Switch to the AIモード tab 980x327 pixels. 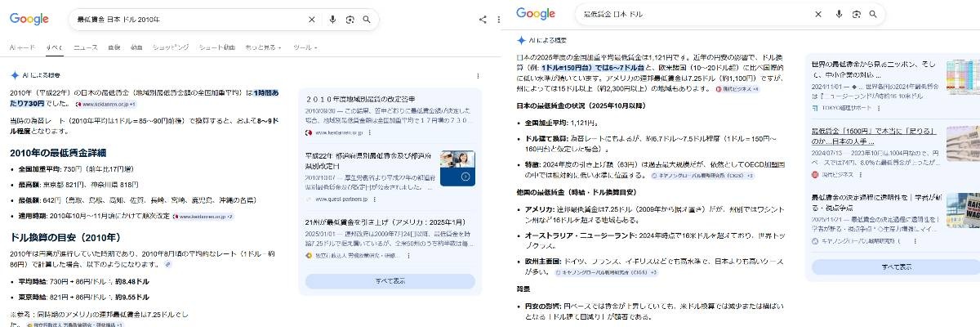pyautogui.click(x=22, y=47)
